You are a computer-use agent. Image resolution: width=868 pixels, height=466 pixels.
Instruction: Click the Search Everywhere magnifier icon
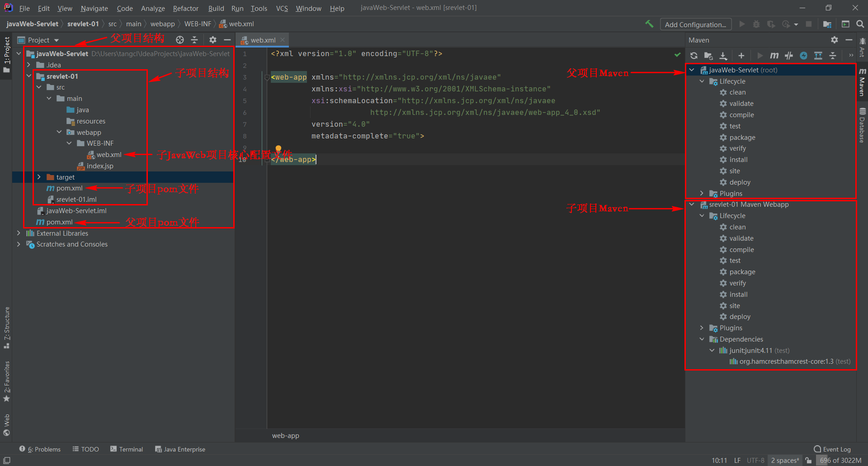point(860,24)
